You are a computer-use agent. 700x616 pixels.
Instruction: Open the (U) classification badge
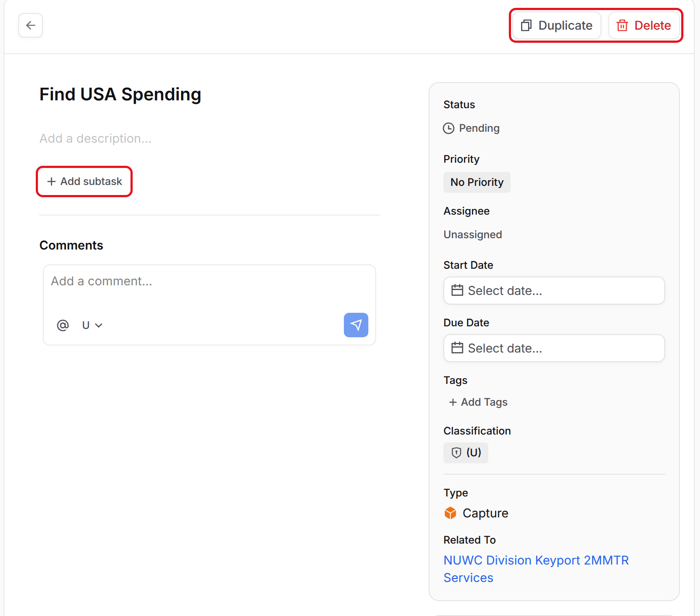[x=466, y=453]
